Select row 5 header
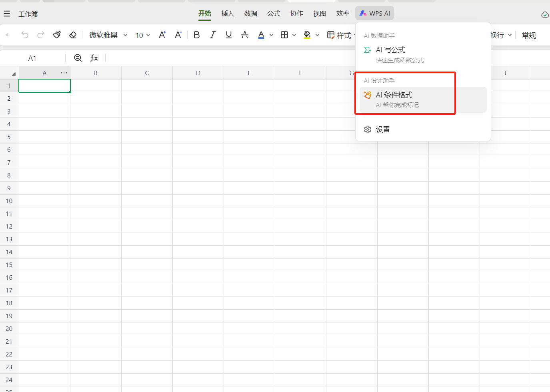Screen dimensions: 550x392 pos(9,137)
